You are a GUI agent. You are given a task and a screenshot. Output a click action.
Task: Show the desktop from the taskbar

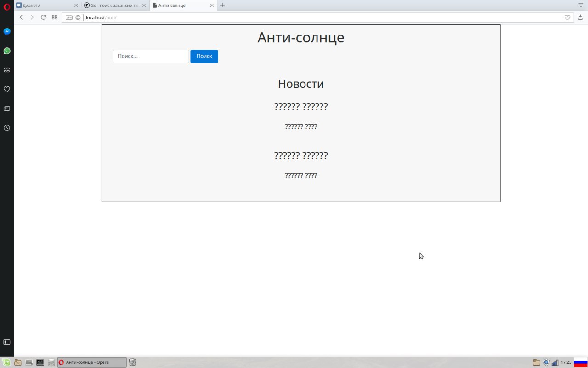[29, 362]
